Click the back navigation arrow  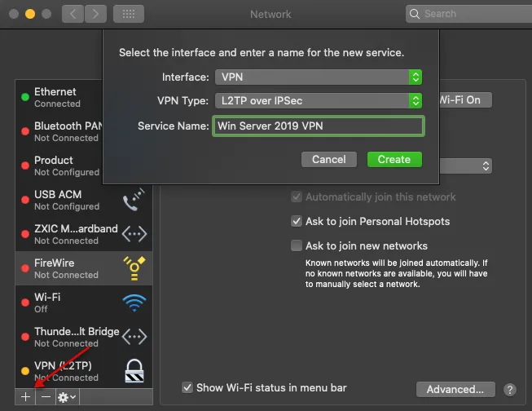click(73, 14)
